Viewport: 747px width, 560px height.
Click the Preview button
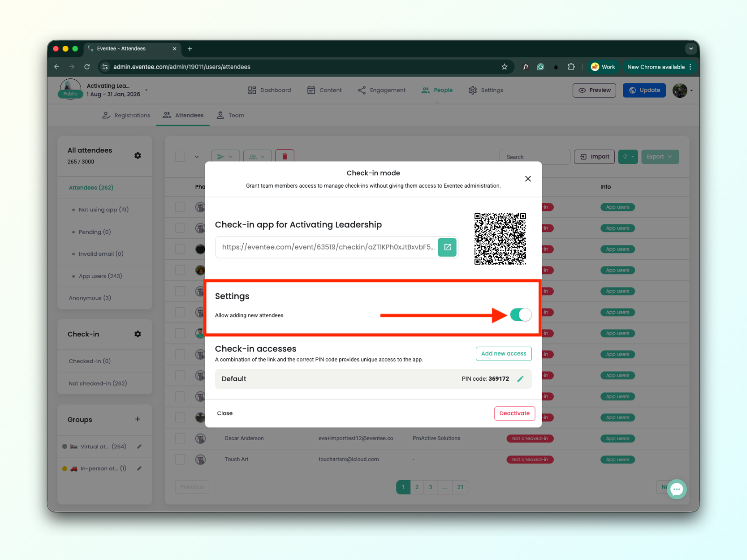point(594,91)
